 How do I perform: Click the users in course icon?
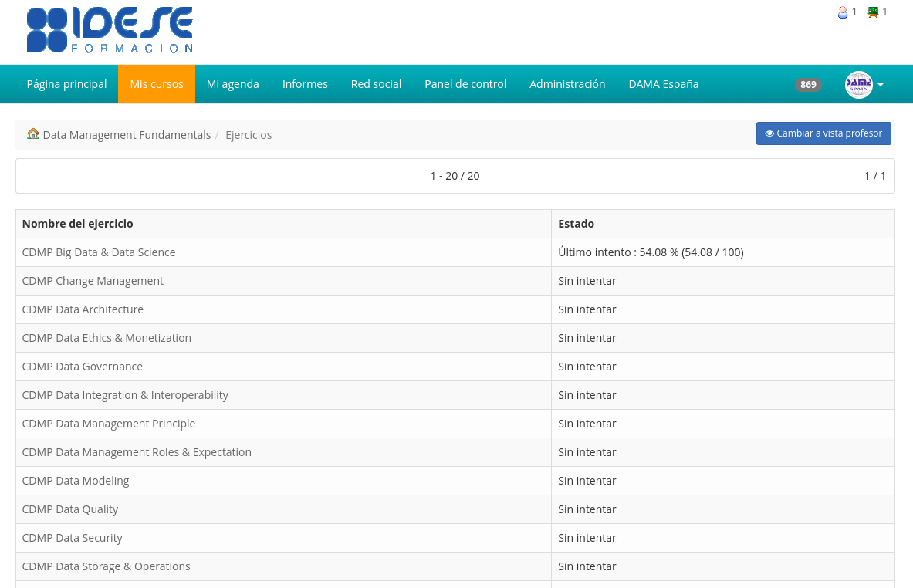pos(873,12)
